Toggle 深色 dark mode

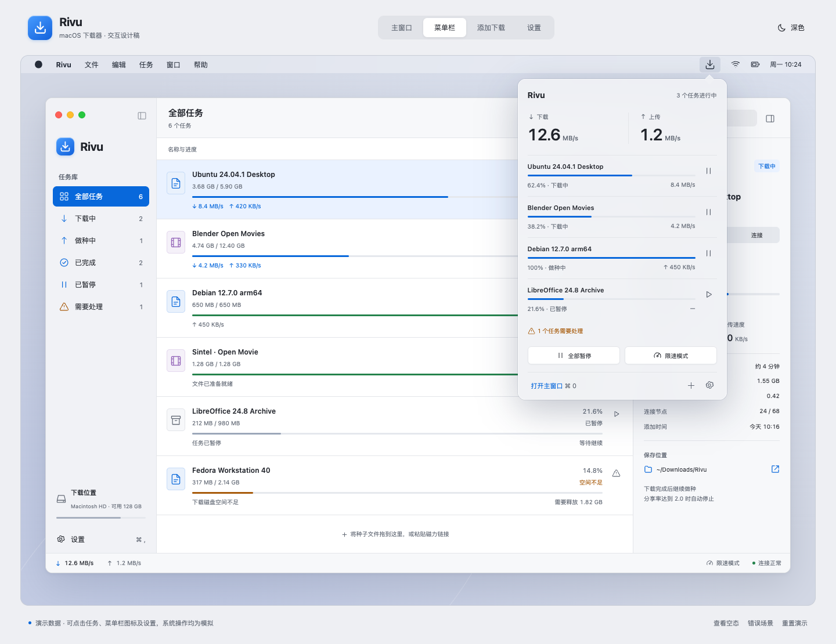click(791, 28)
